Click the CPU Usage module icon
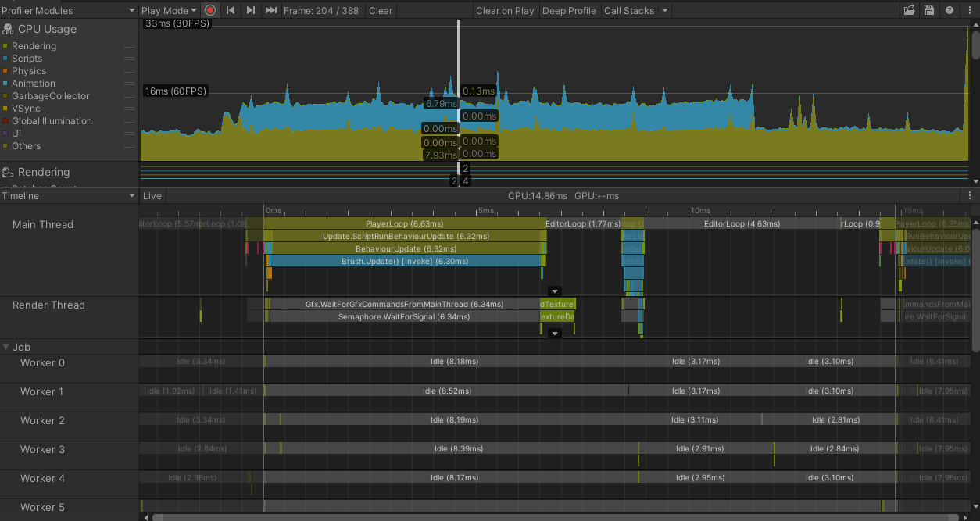This screenshot has height=521, width=980. [x=8, y=29]
